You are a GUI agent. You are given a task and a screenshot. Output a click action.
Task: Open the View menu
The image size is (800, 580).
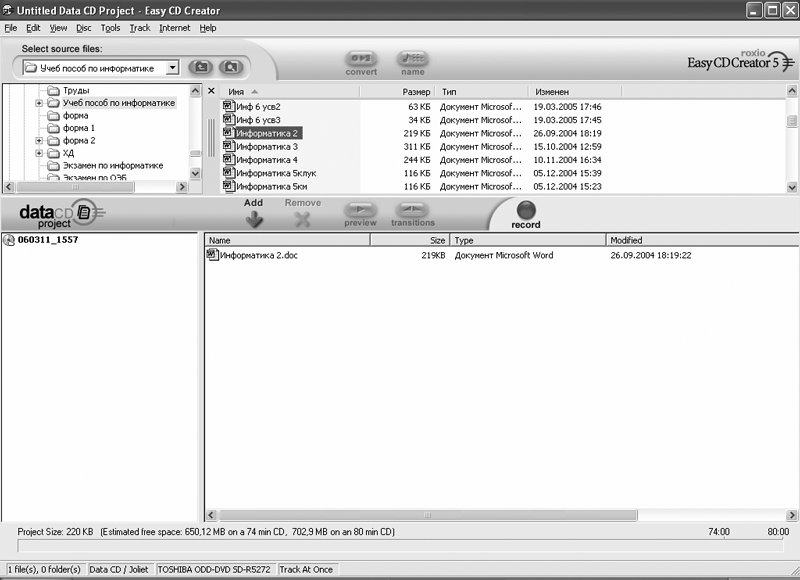tap(58, 28)
